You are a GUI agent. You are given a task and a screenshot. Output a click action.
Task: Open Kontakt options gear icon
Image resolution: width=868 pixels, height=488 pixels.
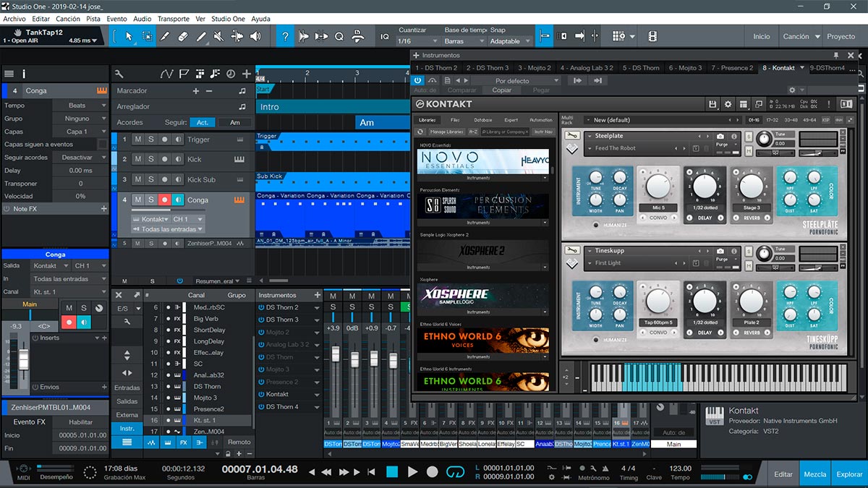[x=728, y=104]
